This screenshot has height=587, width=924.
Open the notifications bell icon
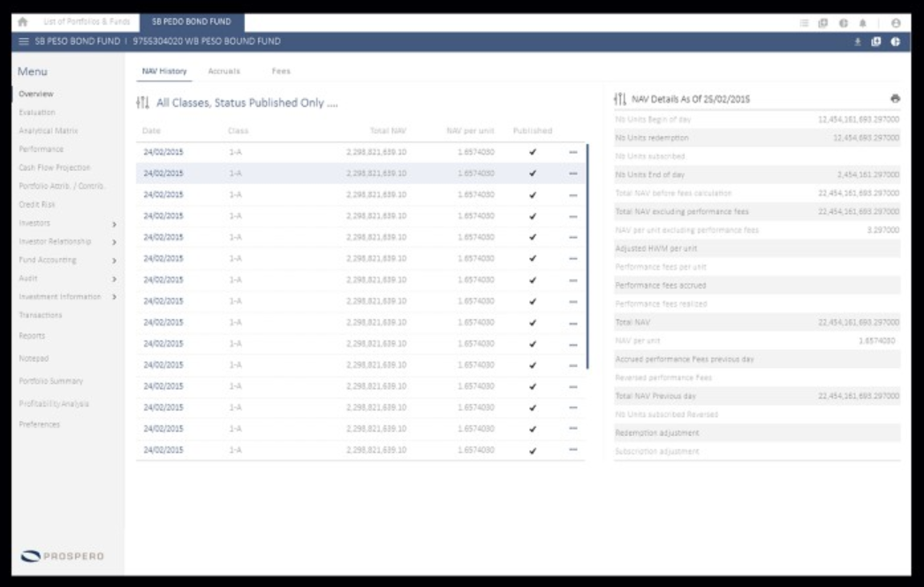pos(863,23)
